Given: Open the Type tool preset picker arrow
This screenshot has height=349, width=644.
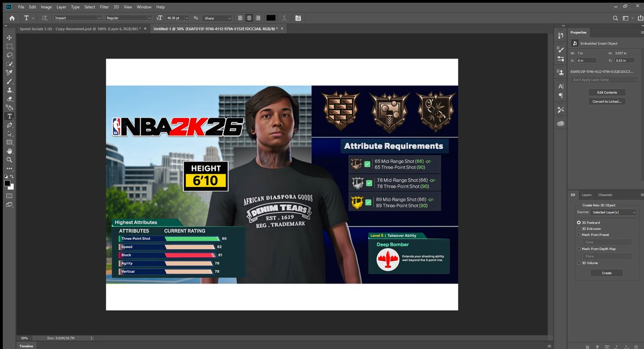Looking at the screenshot, I should [33, 18].
